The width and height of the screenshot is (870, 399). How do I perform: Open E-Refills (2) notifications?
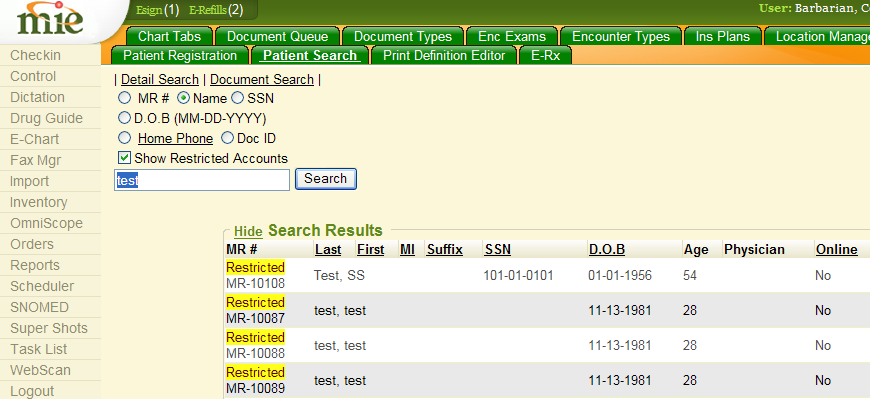216,9
